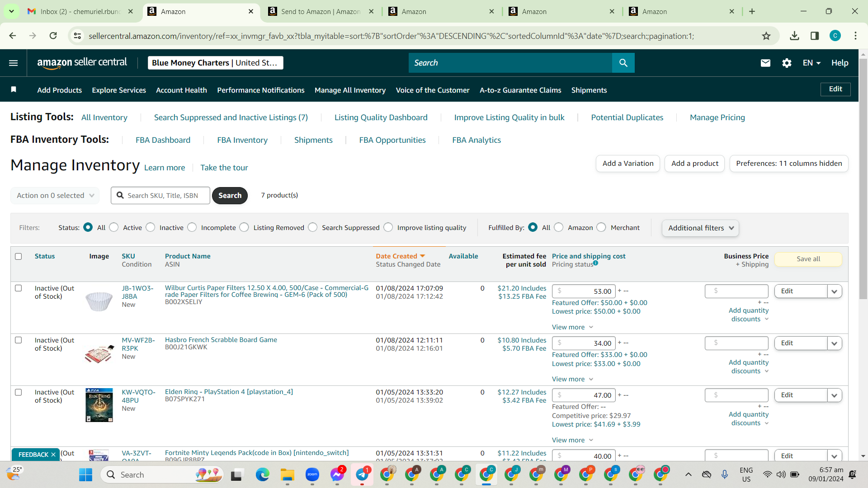
Task: Open the Seller Central hamburger menu
Action: click(x=14, y=63)
